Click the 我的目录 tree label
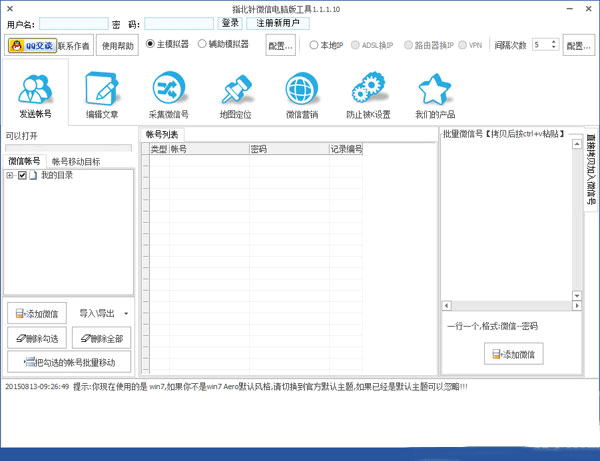 (x=57, y=175)
